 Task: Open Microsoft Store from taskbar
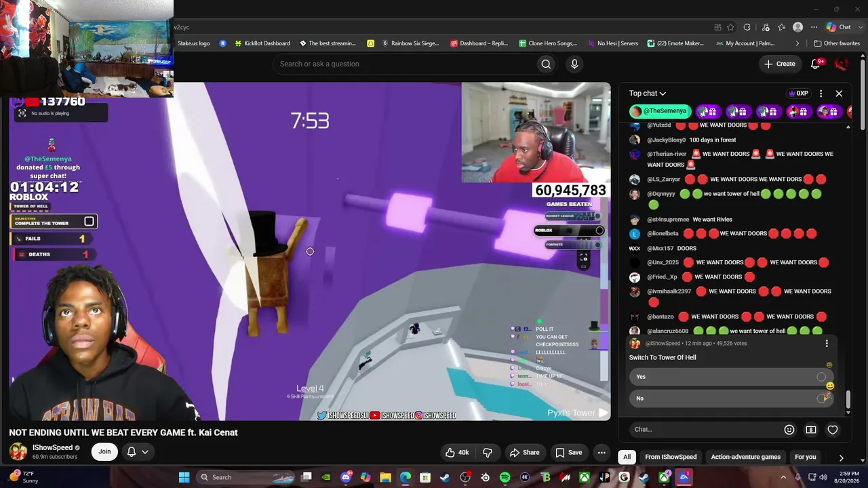point(425,477)
